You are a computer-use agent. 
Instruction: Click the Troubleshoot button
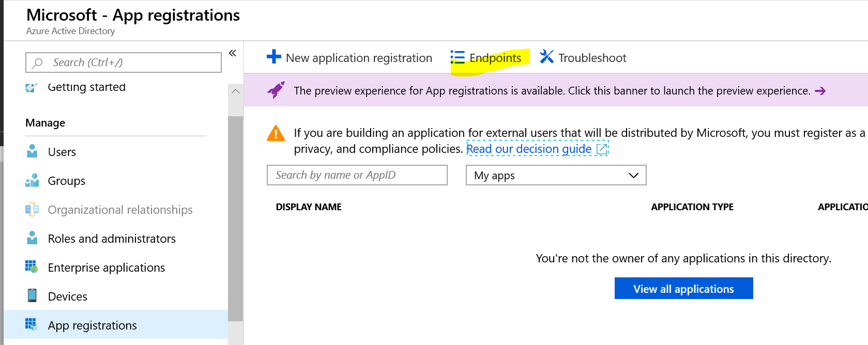tap(583, 57)
